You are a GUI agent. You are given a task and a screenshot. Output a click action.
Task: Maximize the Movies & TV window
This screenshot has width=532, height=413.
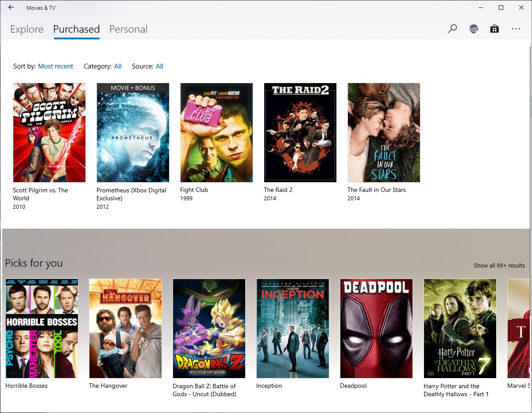(501, 8)
